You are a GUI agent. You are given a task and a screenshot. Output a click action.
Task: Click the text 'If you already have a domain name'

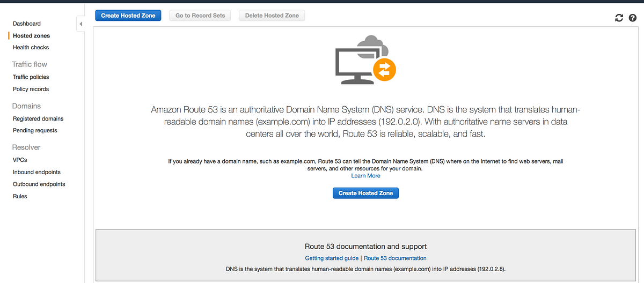[365, 165]
